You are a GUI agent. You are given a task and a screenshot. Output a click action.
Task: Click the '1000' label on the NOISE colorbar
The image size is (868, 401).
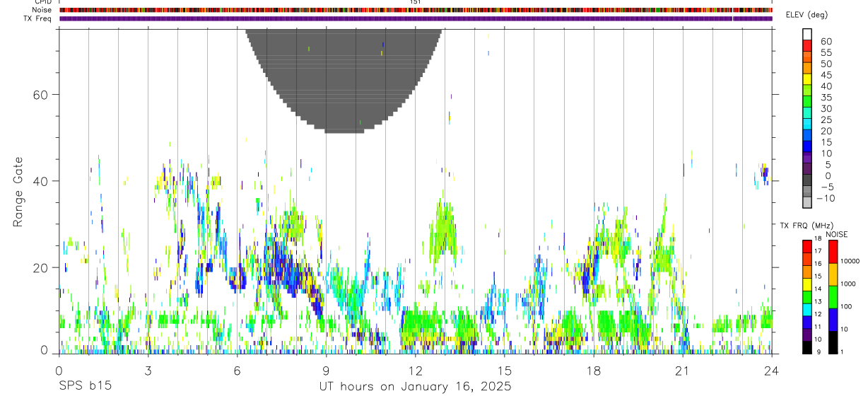tap(848, 284)
